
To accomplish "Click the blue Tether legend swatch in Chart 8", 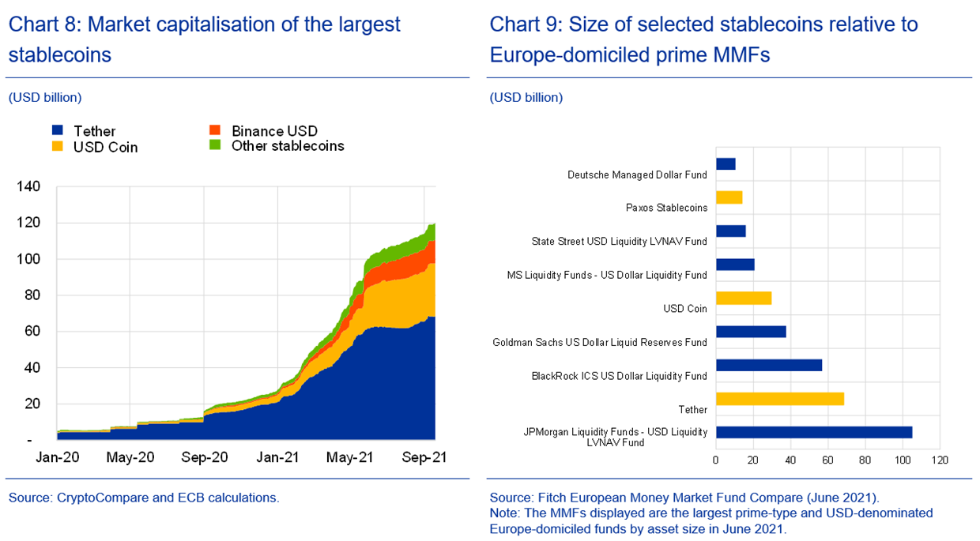I will pos(57,130).
